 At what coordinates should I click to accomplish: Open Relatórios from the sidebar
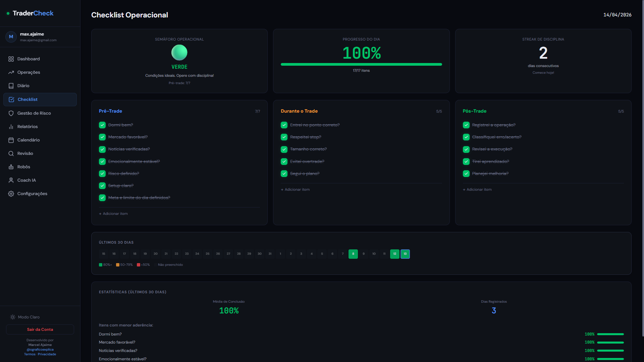click(28, 126)
